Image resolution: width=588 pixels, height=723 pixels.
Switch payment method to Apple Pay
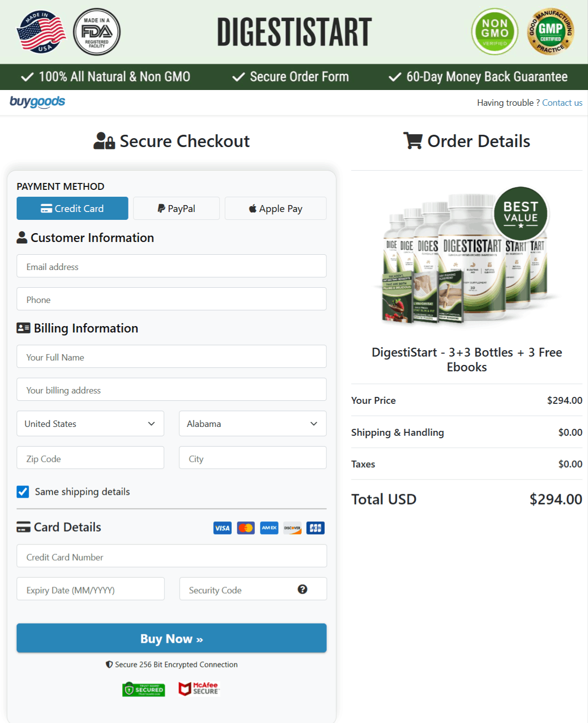275,208
